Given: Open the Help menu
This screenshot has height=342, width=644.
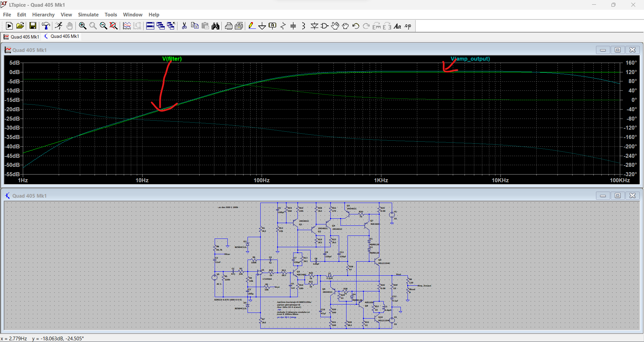Looking at the screenshot, I should [154, 14].
